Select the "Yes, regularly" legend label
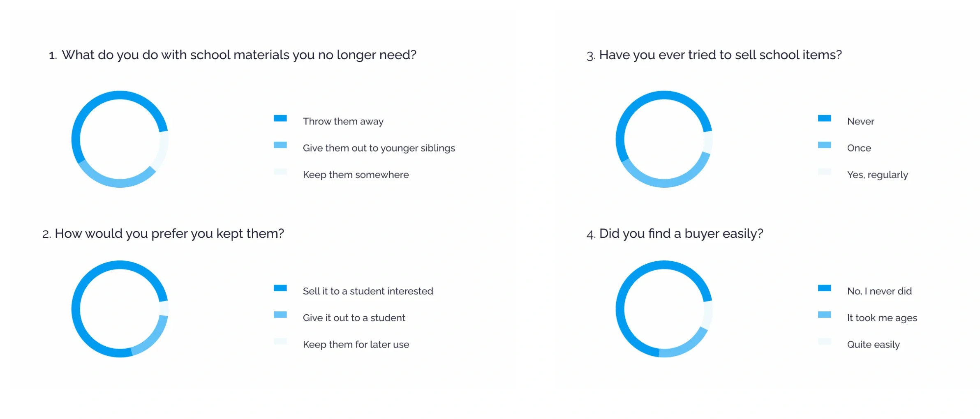 (877, 175)
